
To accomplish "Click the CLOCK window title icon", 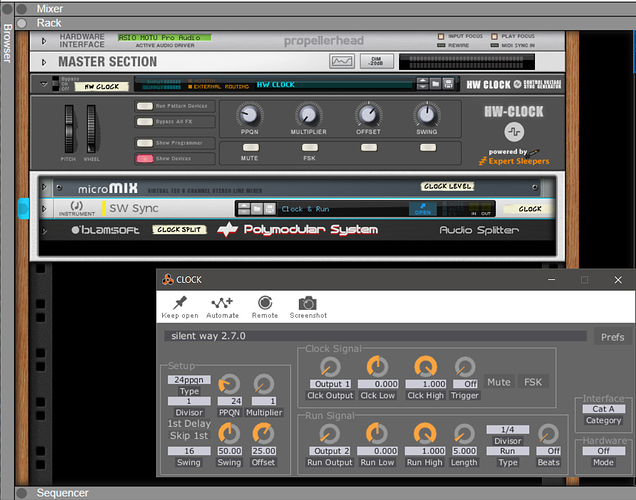I will coord(168,279).
